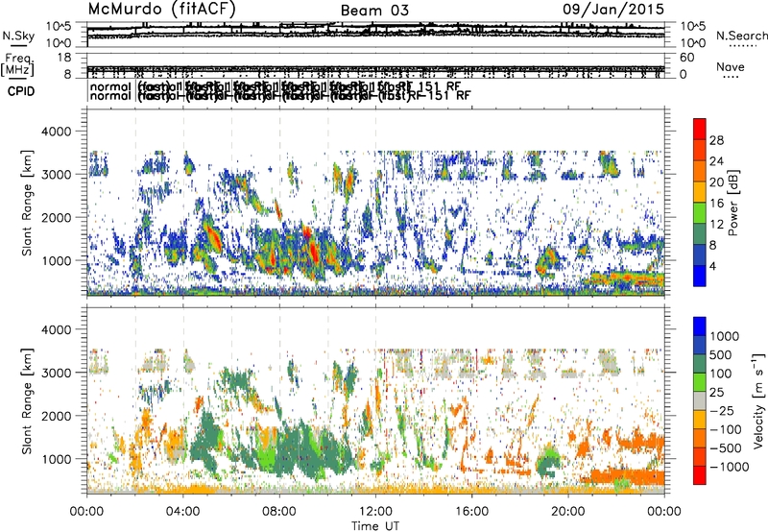Select the CPID row label
This screenshot has width=768, height=532.
click(21, 91)
